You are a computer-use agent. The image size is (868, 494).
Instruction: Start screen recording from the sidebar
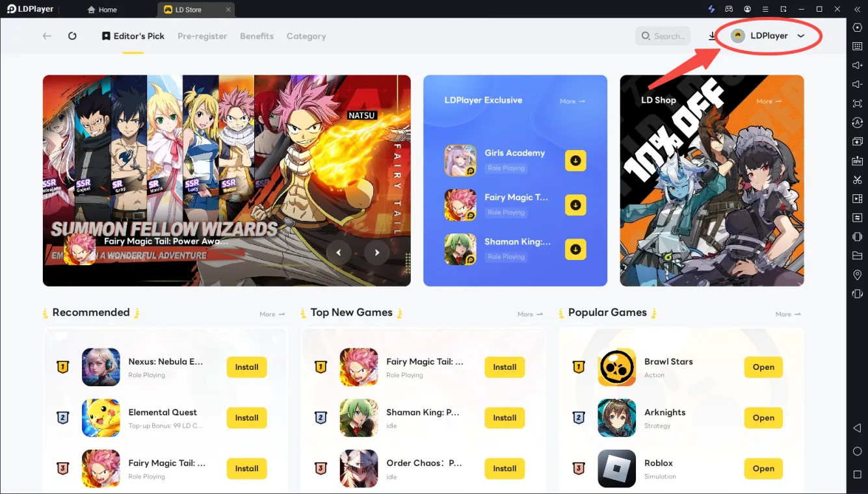pyautogui.click(x=857, y=198)
